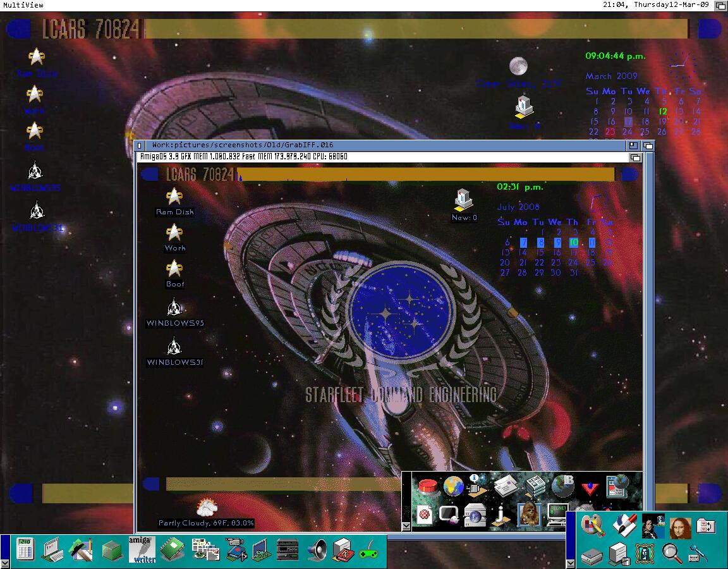Click the analog clock beside the digital time
The height and width of the screenshot is (569, 728).
(x=683, y=66)
